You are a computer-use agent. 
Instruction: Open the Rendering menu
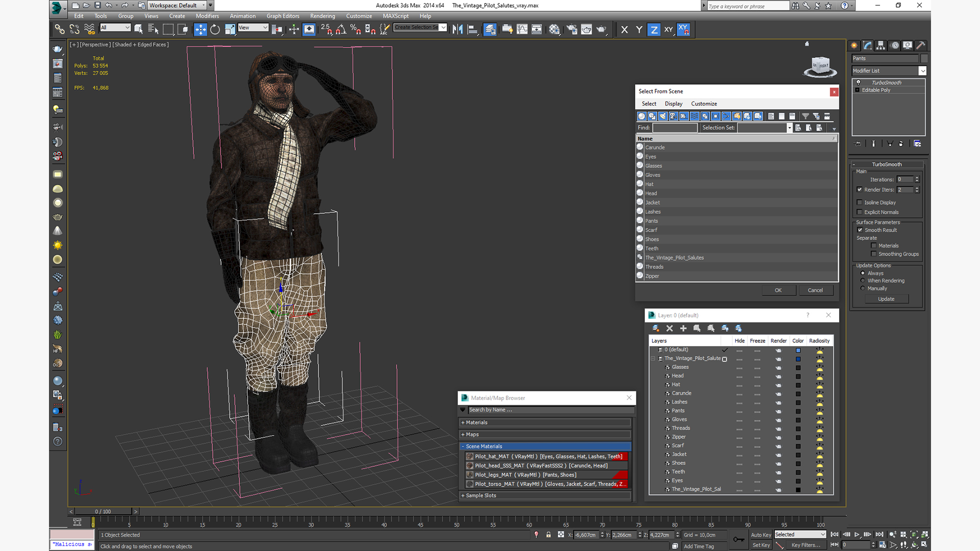323,16
